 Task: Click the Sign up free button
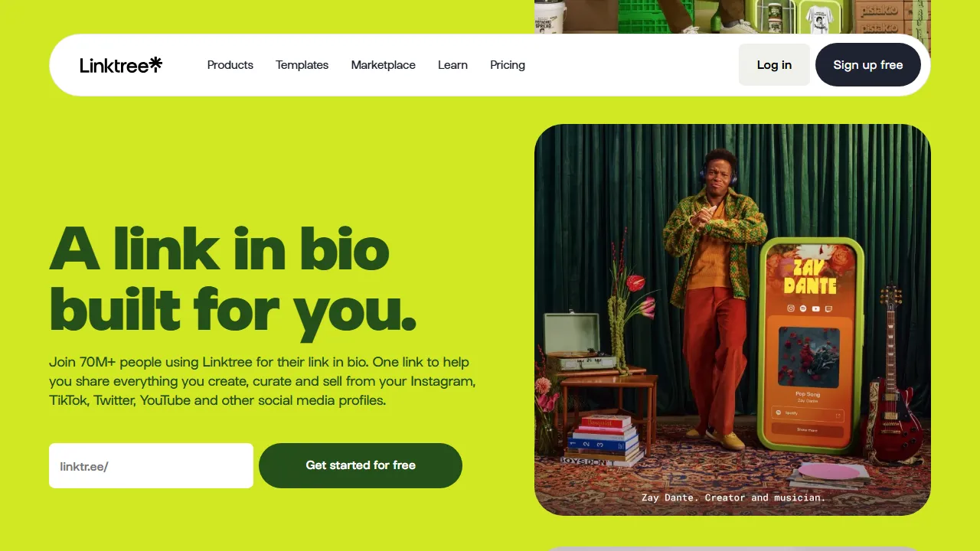(x=868, y=64)
